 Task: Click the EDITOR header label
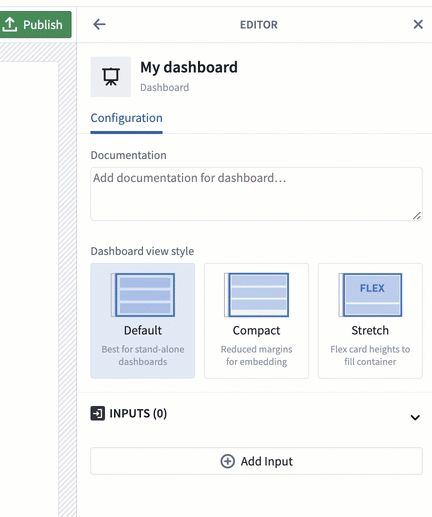point(259,25)
